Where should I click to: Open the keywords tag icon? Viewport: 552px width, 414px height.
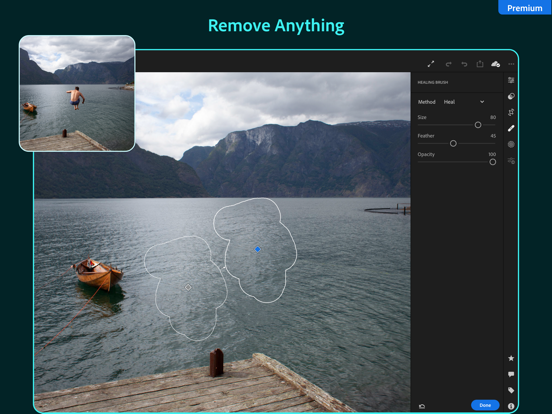(x=511, y=390)
